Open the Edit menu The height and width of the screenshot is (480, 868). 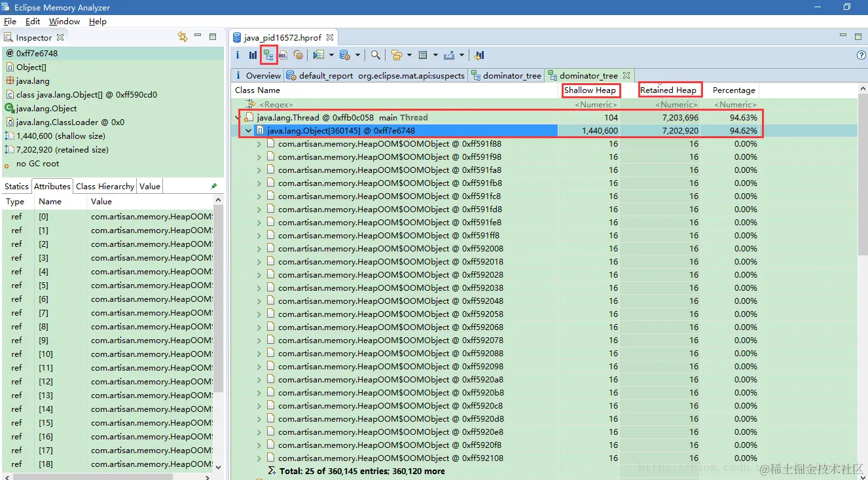pyautogui.click(x=33, y=22)
